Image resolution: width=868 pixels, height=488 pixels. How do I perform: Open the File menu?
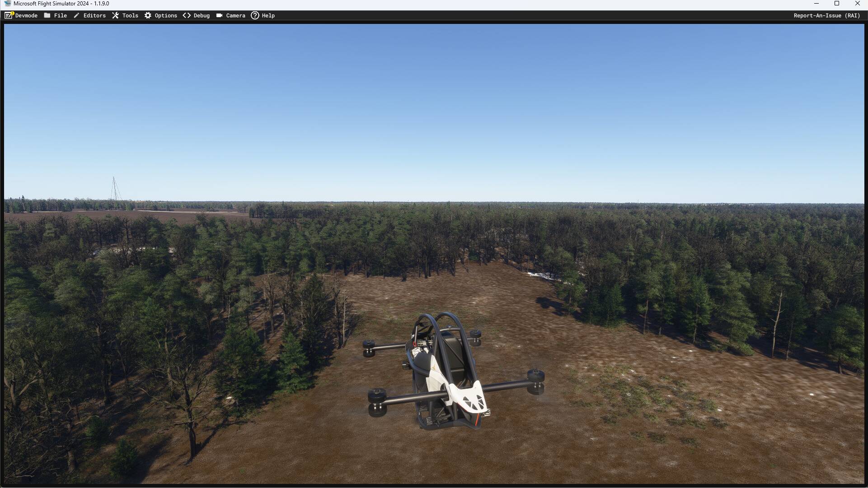point(60,15)
